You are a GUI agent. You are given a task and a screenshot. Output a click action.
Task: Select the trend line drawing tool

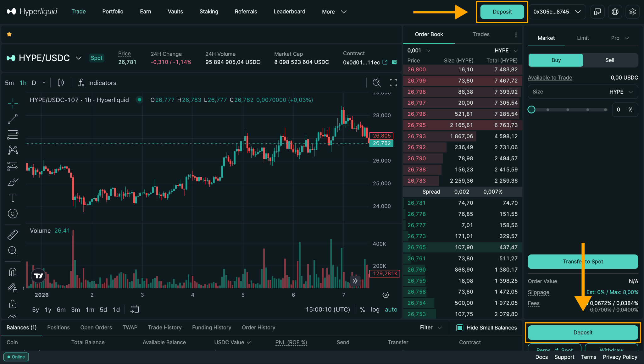(x=13, y=119)
